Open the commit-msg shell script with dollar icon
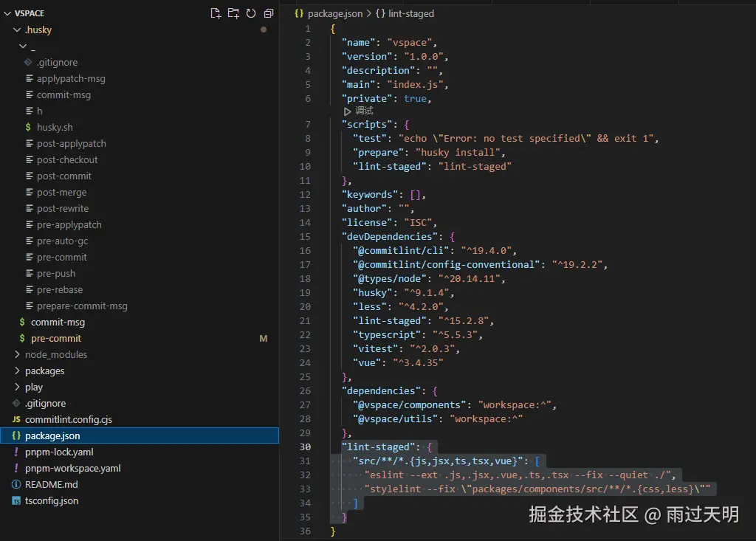756x541 pixels. pos(58,322)
